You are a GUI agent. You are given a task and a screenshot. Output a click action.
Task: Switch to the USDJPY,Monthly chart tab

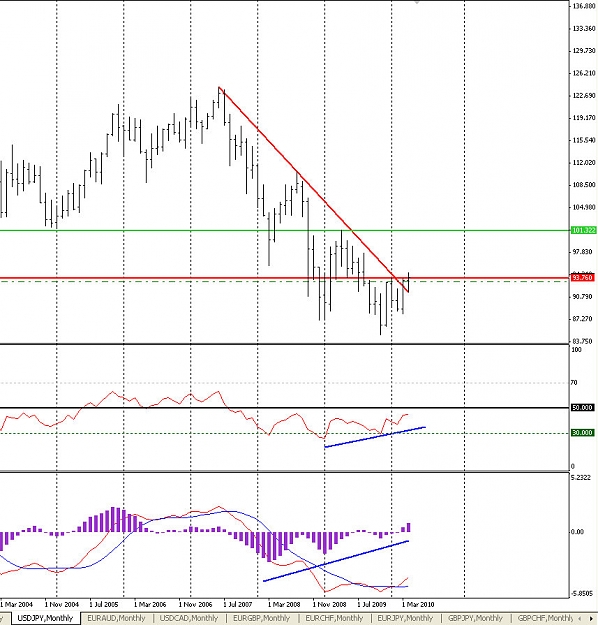pos(45,618)
